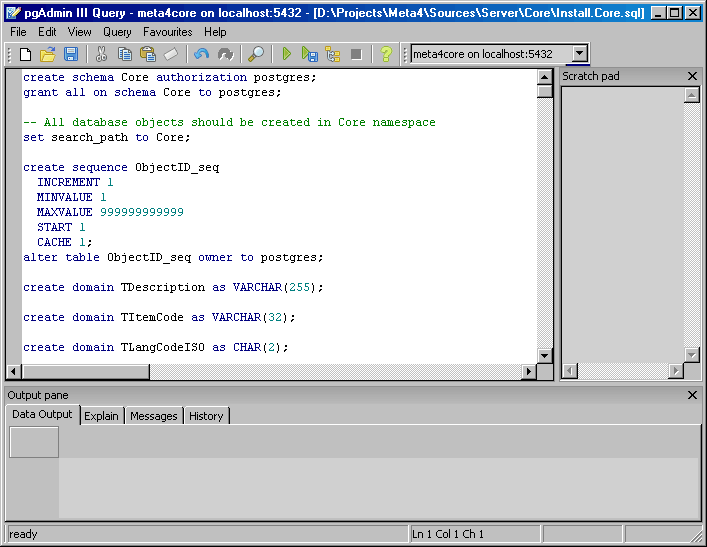Screen dimensions: 707x547
Task: Open the Query menu
Action: (117, 32)
